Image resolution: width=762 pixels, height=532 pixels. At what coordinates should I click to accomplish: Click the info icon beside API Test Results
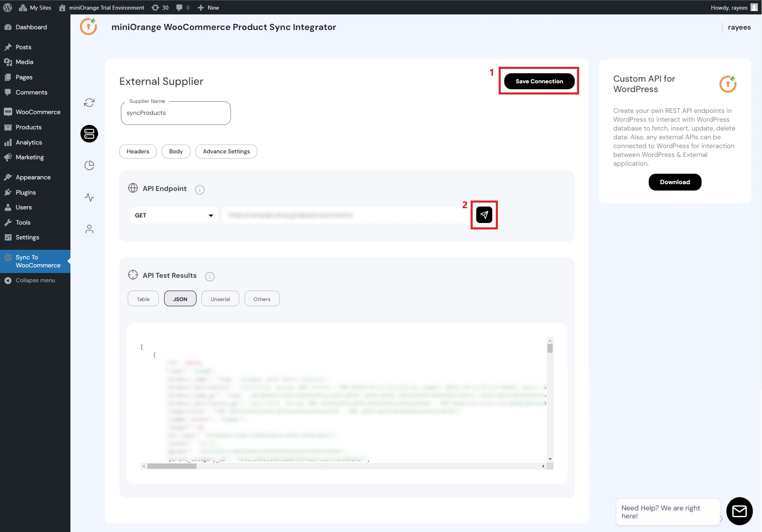click(210, 277)
